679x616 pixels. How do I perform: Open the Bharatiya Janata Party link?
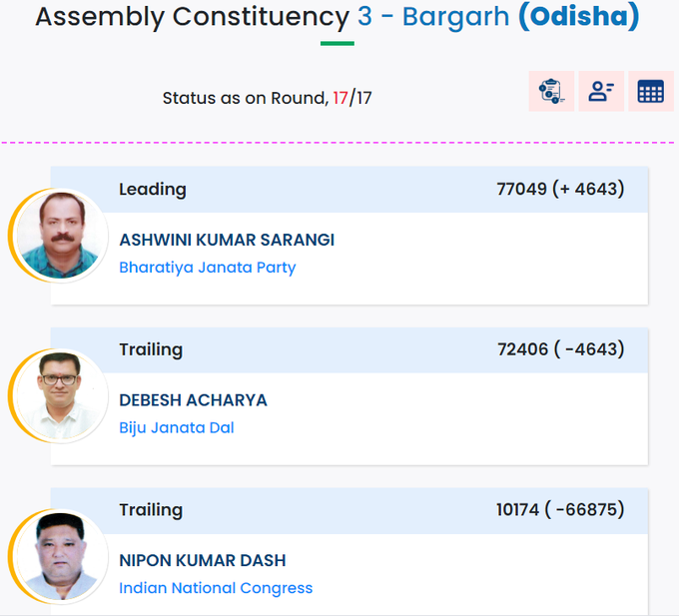(208, 268)
